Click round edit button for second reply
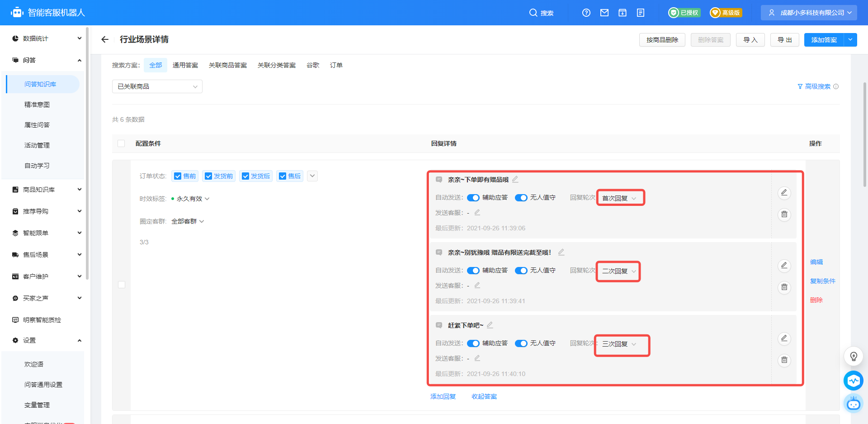The width and height of the screenshot is (868, 424). point(784,266)
